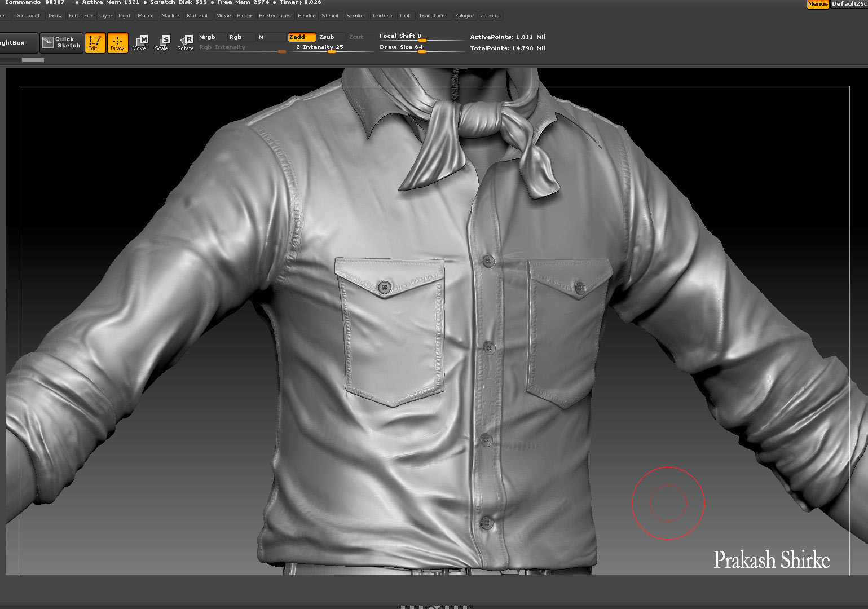Viewport: 868px width, 609px height.
Task: Enable Rgb color mode
Action: coord(239,37)
